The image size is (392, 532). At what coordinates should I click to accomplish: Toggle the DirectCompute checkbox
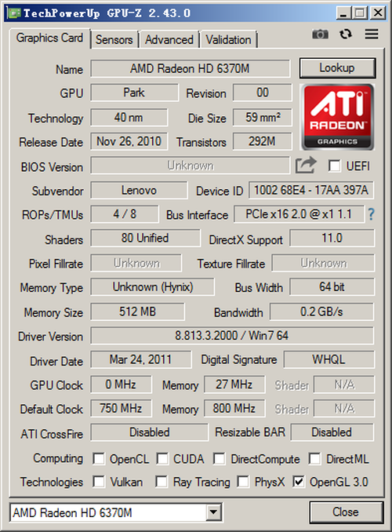point(219,458)
